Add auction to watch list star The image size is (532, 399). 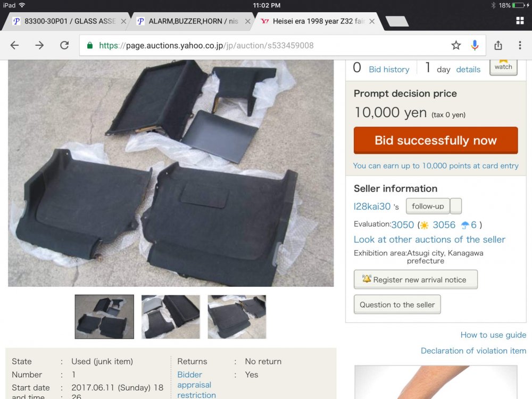pos(503,66)
